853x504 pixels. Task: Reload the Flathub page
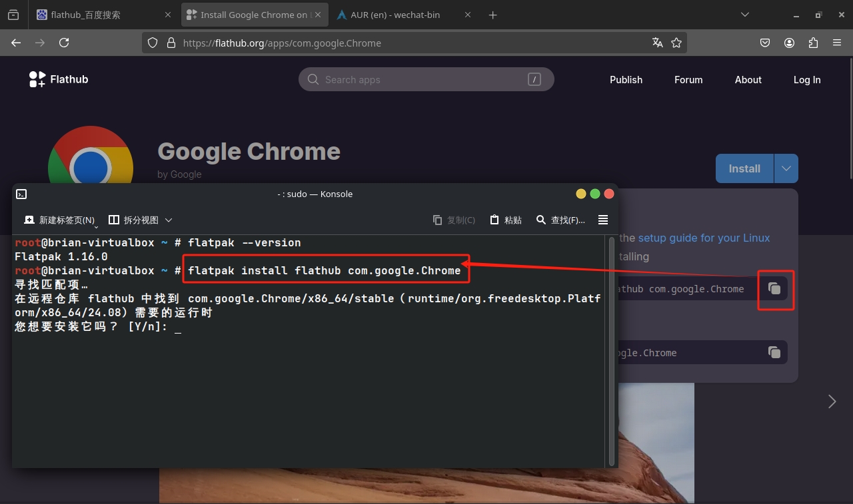coord(64,43)
